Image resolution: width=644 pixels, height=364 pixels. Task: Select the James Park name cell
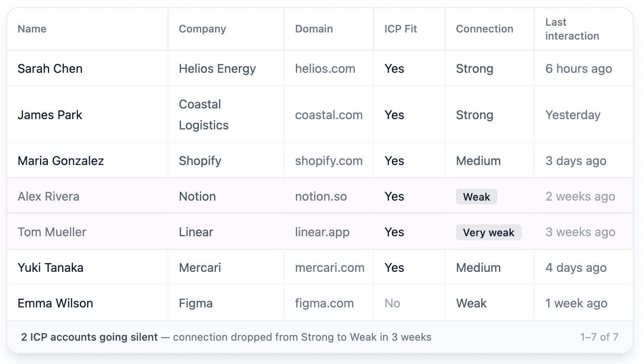[x=50, y=115]
